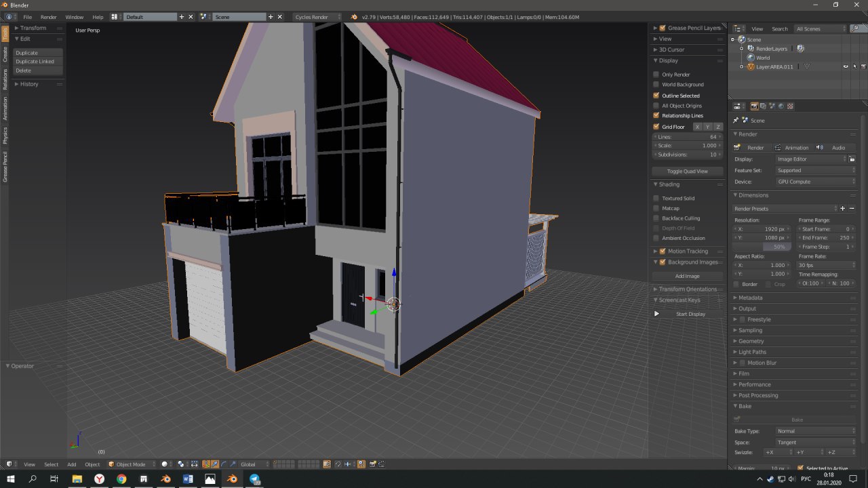Open Telegram from the taskbar

(x=255, y=479)
